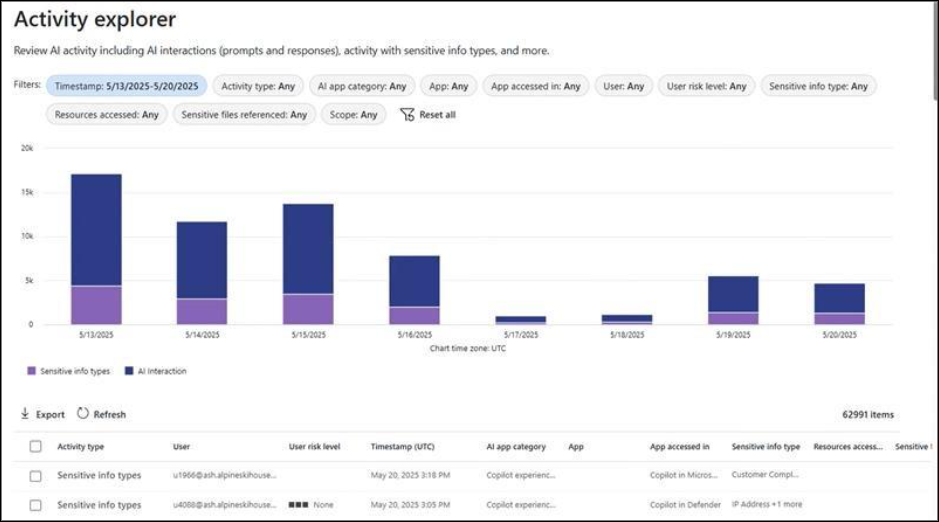
Task: Open the User risk level filter
Action: [x=706, y=86]
